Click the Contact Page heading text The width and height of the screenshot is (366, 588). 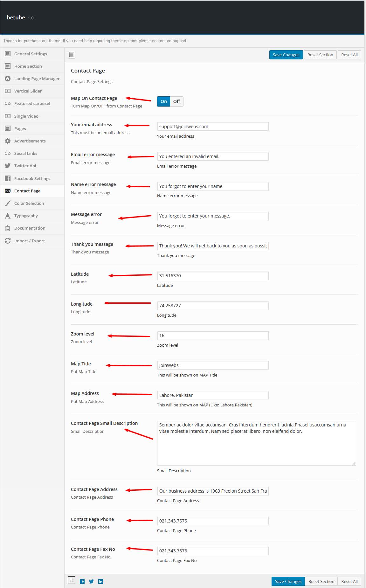(88, 71)
